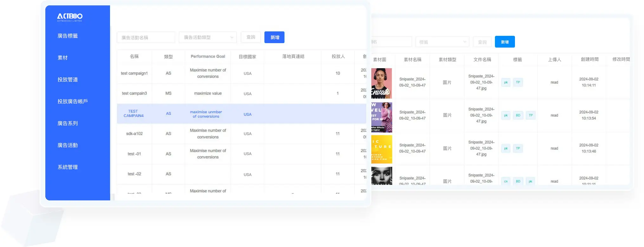Go to 投放管道 in the sidebar
This screenshot has height=247, width=644.
coord(68,80)
